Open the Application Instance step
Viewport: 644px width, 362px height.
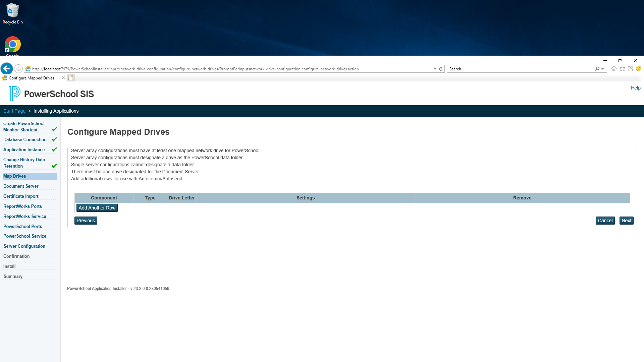[24, 149]
